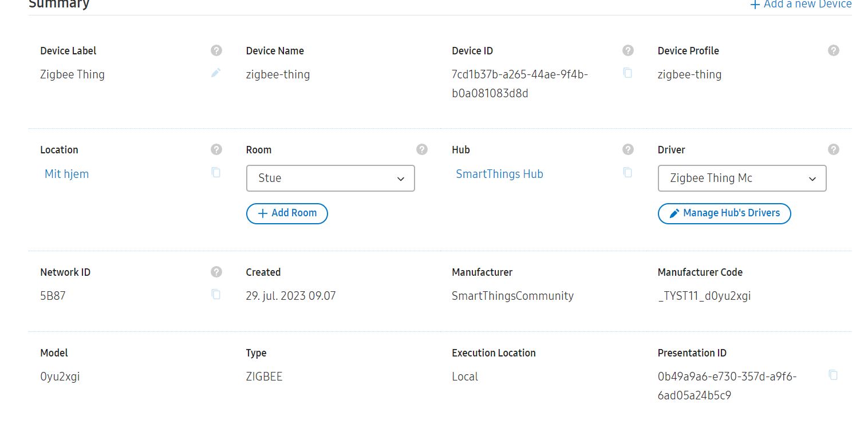868x428 pixels.
Task: Open help tooltip for Room
Action: click(x=422, y=149)
